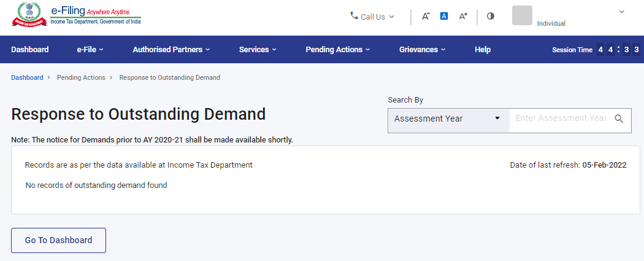Image resolution: width=644 pixels, height=261 pixels.
Task: Click the Income Tax Department emblem logo
Action: (x=28, y=15)
